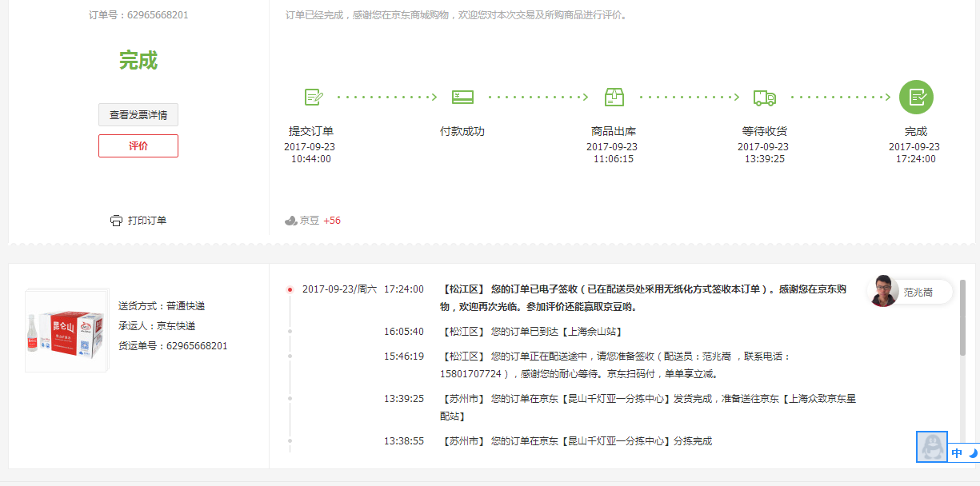This screenshot has width=980, height=486.
Task: Click the red latest-status timeline dot
Action: [x=290, y=289]
